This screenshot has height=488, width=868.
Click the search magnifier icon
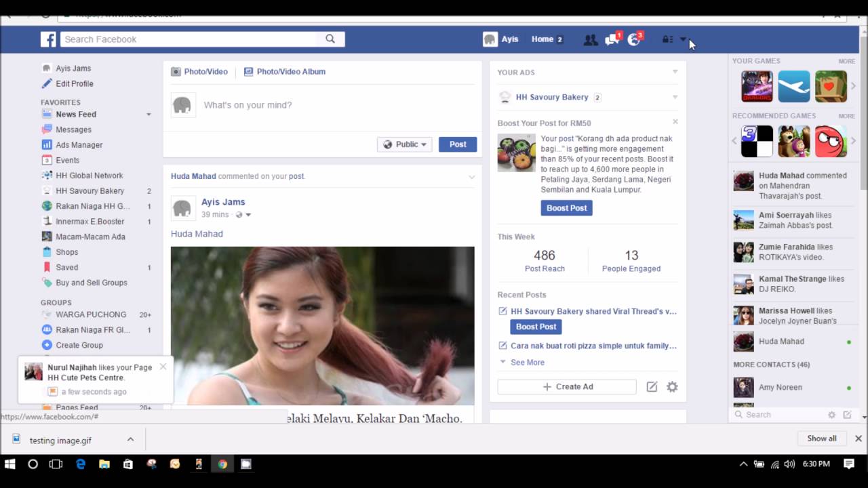(330, 39)
